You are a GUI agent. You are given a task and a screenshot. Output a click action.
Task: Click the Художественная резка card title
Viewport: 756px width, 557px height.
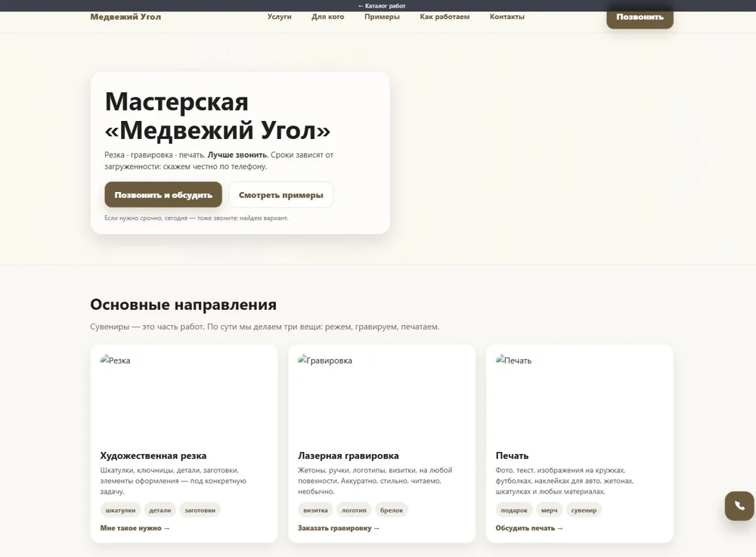coord(153,455)
